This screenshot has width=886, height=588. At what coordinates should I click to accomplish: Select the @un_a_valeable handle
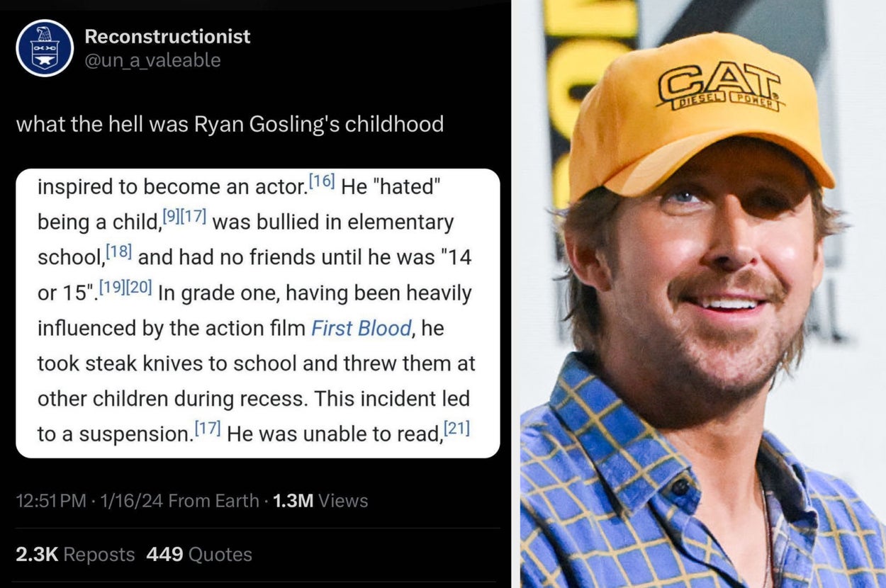coord(152,61)
